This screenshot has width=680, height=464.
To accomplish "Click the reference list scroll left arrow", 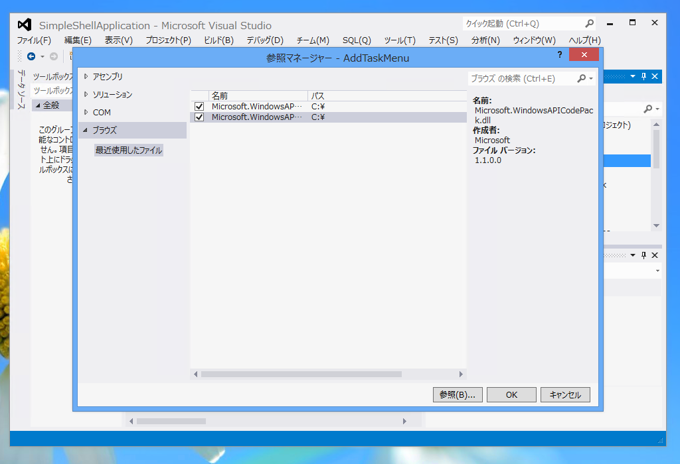I will pyautogui.click(x=196, y=374).
